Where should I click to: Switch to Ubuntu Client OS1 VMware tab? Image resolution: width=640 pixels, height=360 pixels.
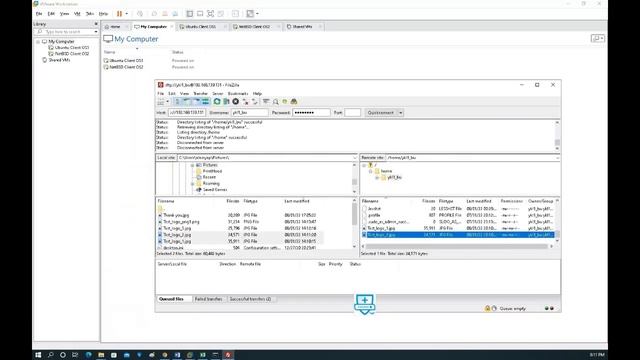coord(200,27)
